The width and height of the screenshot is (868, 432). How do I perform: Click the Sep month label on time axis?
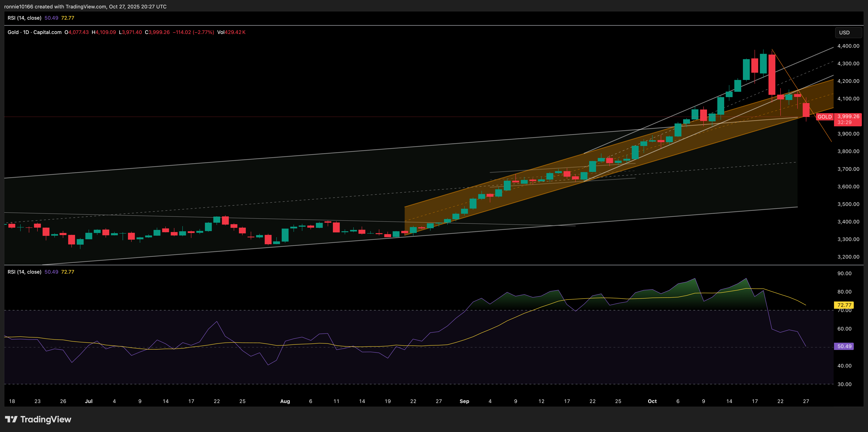[x=464, y=401]
